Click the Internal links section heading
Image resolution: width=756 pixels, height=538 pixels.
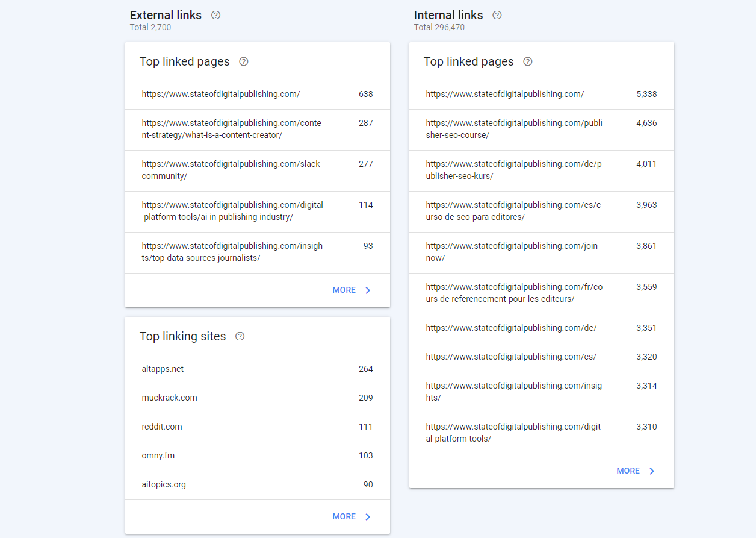[448, 15]
